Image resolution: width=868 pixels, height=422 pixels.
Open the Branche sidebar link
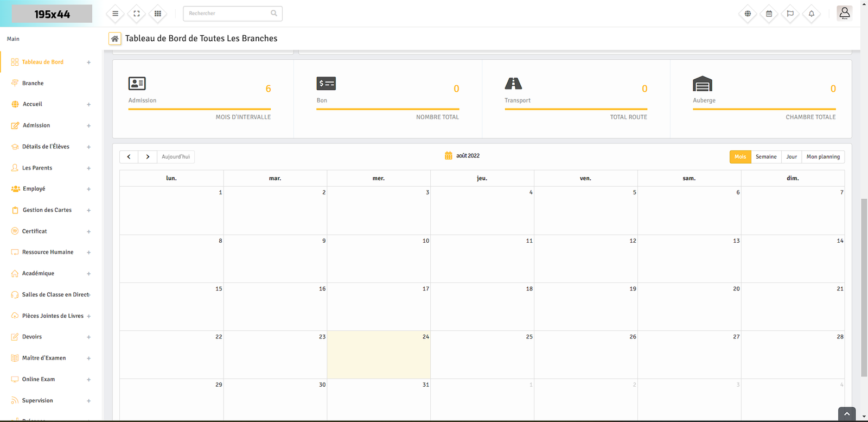[33, 83]
